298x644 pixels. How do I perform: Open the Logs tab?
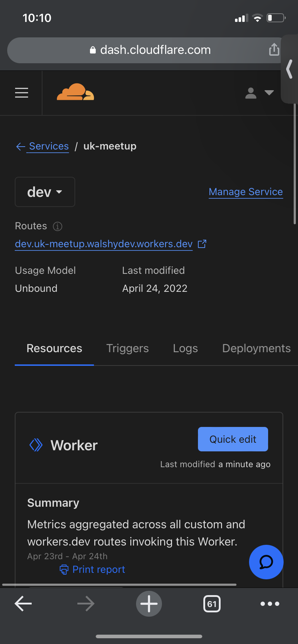(x=185, y=348)
